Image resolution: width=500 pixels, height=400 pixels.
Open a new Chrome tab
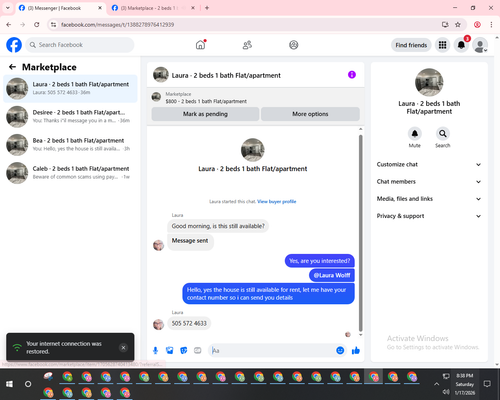click(x=207, y=8)
